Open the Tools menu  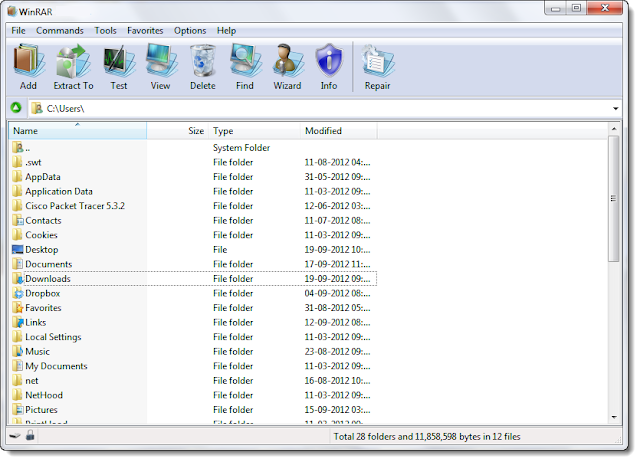point(105,31)
